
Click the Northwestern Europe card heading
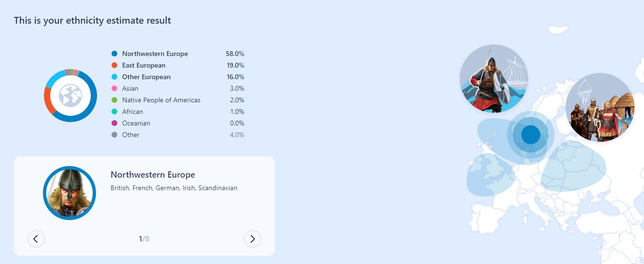pos(153,175)
